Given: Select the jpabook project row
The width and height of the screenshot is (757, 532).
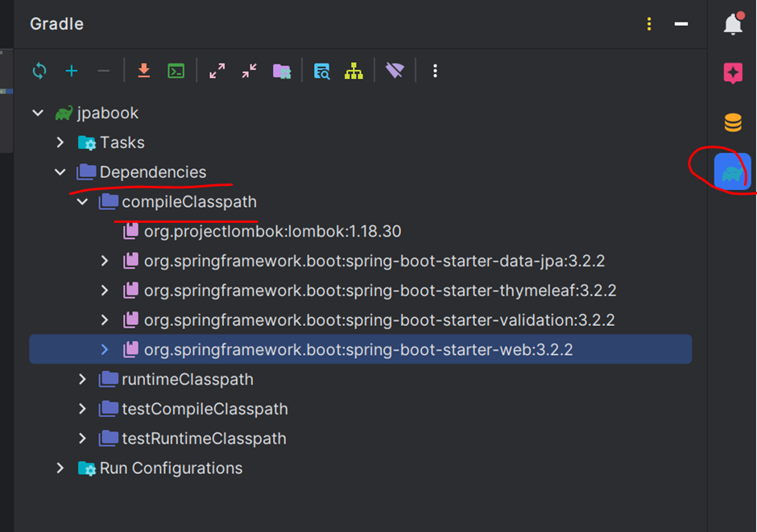Looking at the screenshot, I should coord(360,113).
